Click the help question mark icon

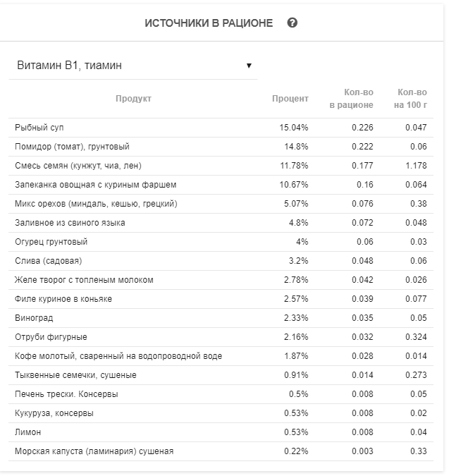(x=293, y=23)
